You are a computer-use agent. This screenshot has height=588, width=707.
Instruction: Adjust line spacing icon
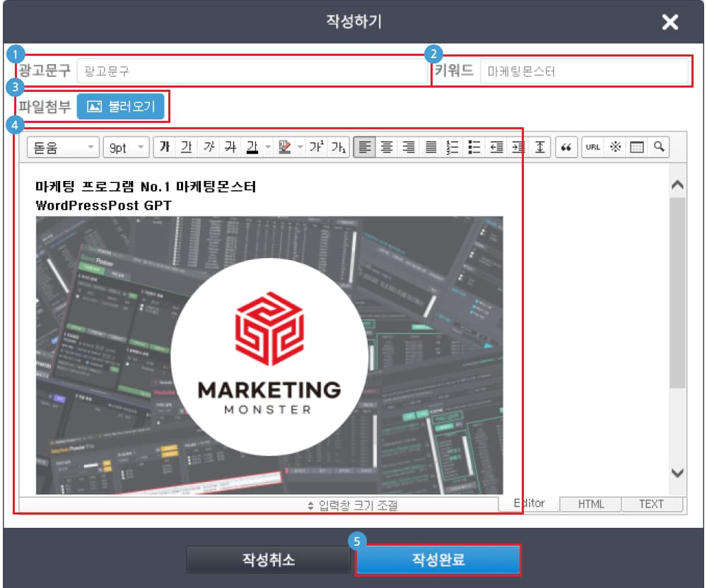(x=539, y=147)
